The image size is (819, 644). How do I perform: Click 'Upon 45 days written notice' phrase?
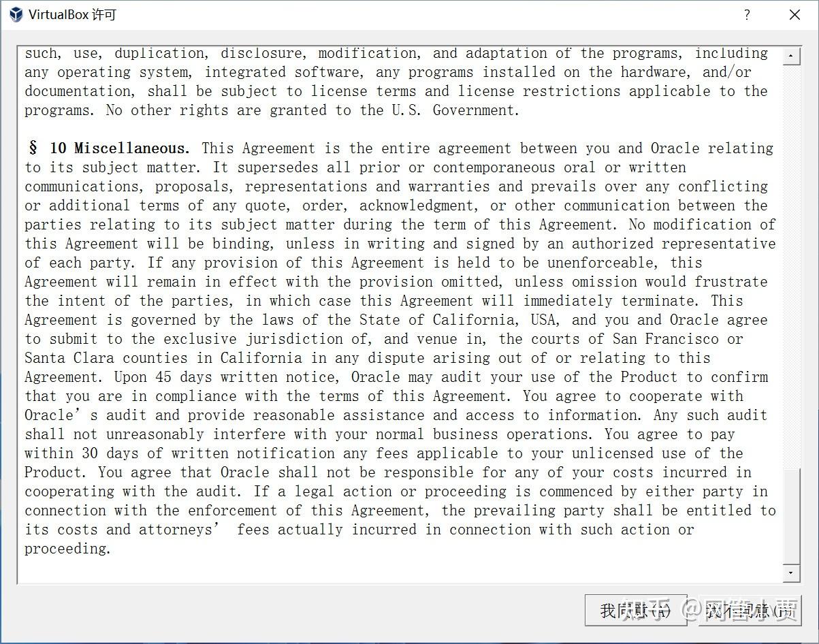click(225, 377)
